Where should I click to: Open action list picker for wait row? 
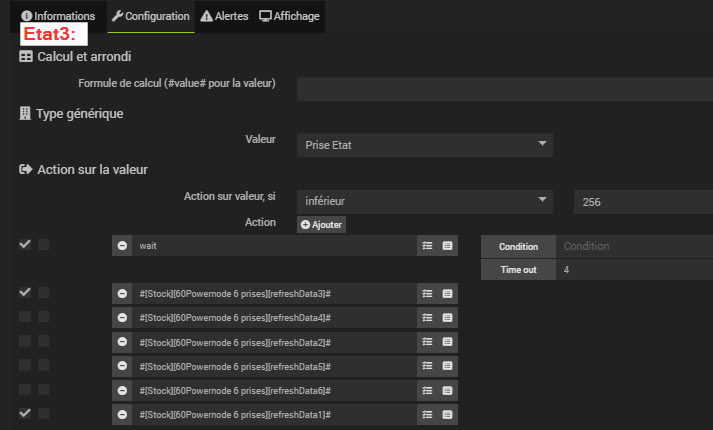pyautogui.click(x=427, y=245)
